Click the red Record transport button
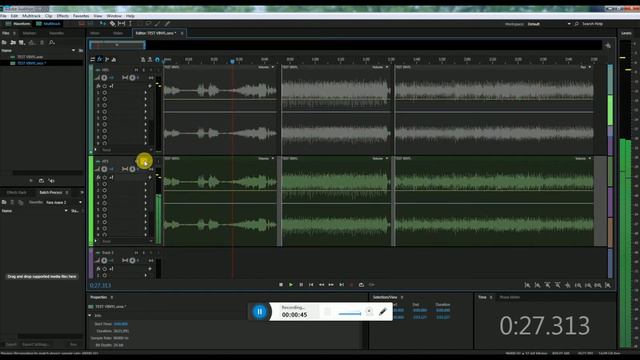 [x=351, y=284]
